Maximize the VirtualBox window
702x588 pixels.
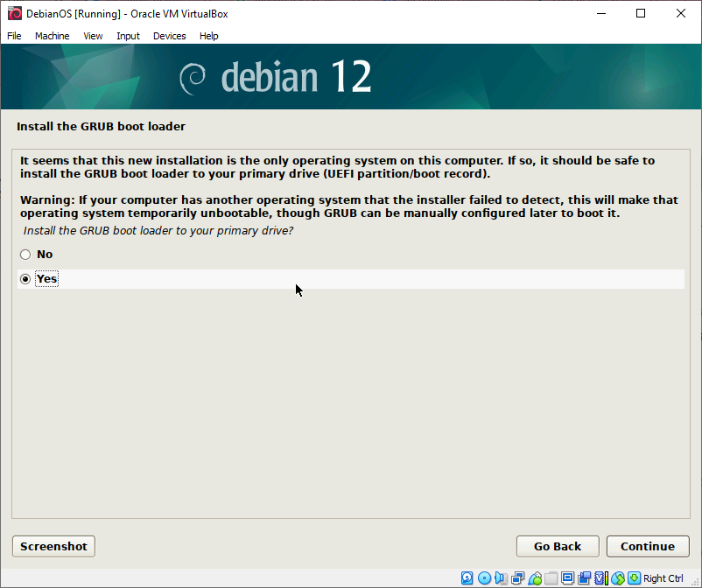641,14
